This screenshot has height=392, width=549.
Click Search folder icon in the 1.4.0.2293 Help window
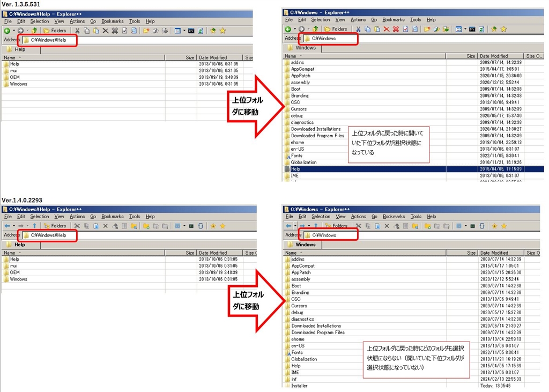(133, 226)
